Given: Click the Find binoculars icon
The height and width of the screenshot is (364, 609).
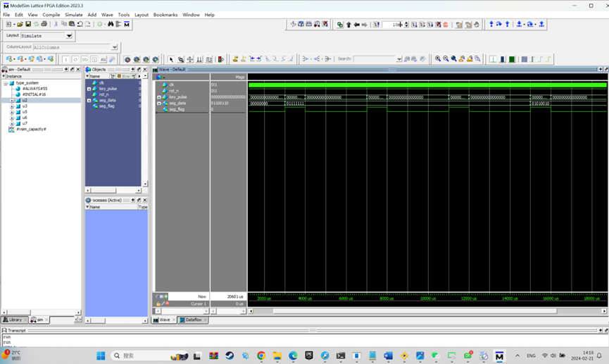Looking at the screenshot, I should pyautogui.click(x=111, y=24).
